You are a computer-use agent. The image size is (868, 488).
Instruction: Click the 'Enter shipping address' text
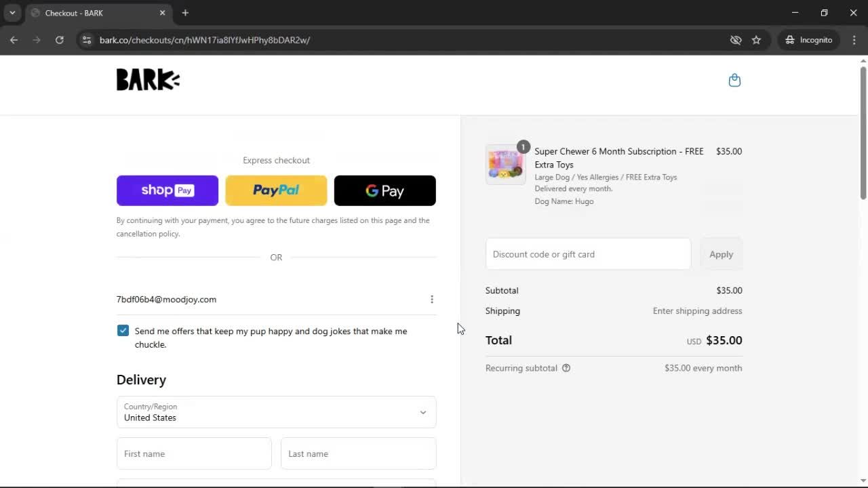(697, 311)
